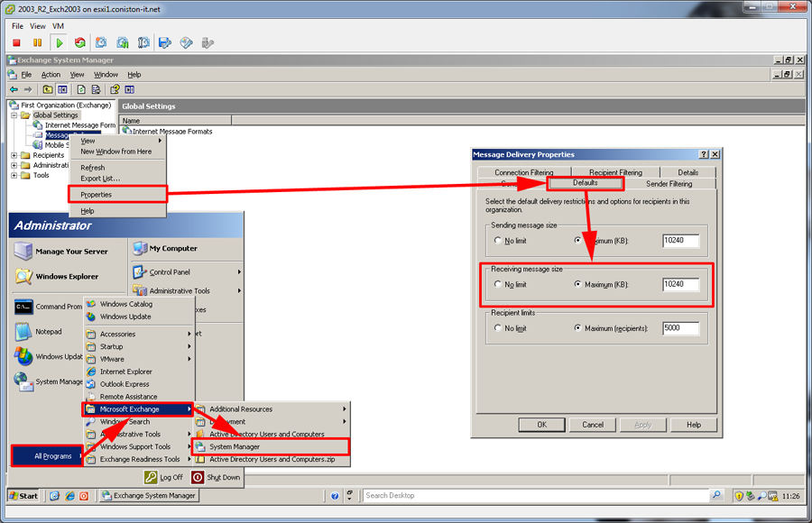Click the orange Suspend icon in the VM toolbar
Screen dimensions: 812x523
coord(37,42)
